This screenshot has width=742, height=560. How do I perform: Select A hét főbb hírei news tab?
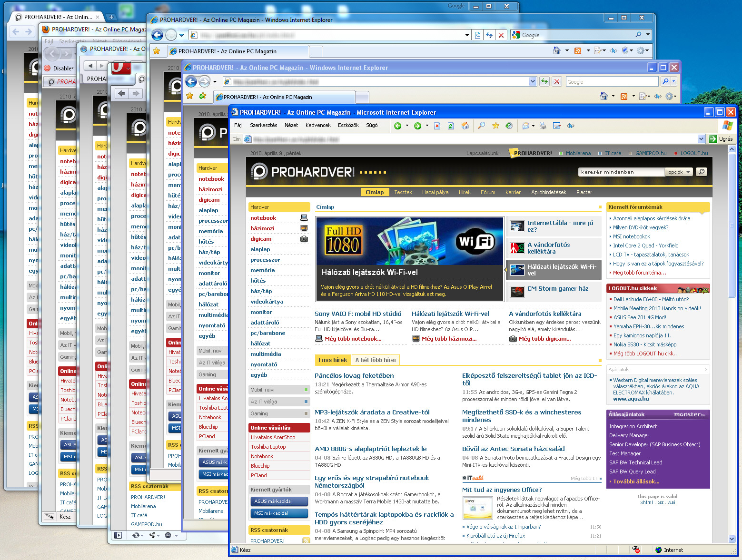pos(376,360)
